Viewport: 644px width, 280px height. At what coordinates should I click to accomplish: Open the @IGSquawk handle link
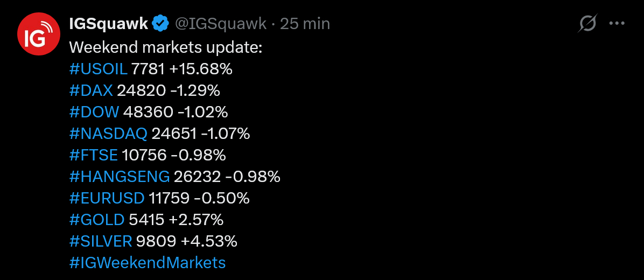pyautogui.click(x=220, y=24)
